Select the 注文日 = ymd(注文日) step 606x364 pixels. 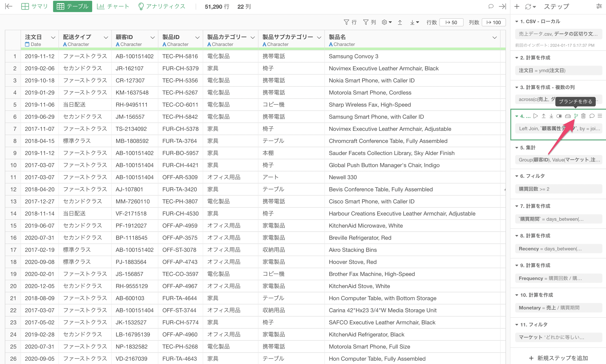tap(559, 70)
